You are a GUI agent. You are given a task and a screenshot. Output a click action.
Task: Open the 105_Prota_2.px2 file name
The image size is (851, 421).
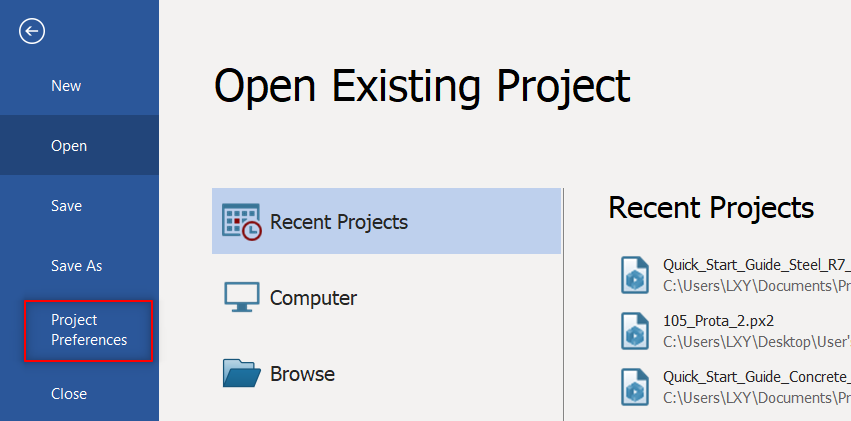click(x=718, y=321)
